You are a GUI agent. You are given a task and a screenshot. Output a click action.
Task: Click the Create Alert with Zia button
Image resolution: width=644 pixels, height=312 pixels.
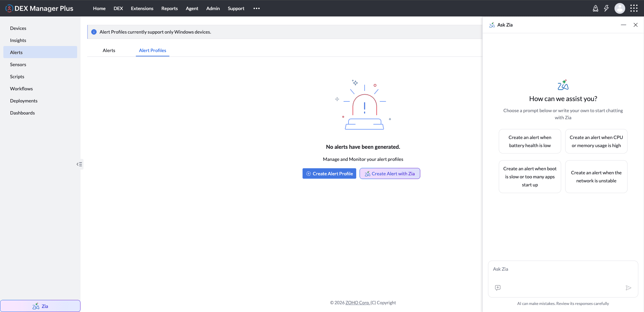point(390,174)
